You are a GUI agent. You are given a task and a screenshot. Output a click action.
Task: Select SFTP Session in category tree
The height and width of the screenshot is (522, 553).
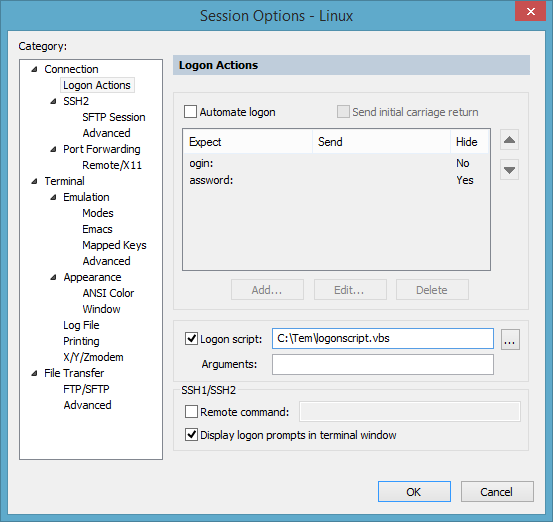114,117
